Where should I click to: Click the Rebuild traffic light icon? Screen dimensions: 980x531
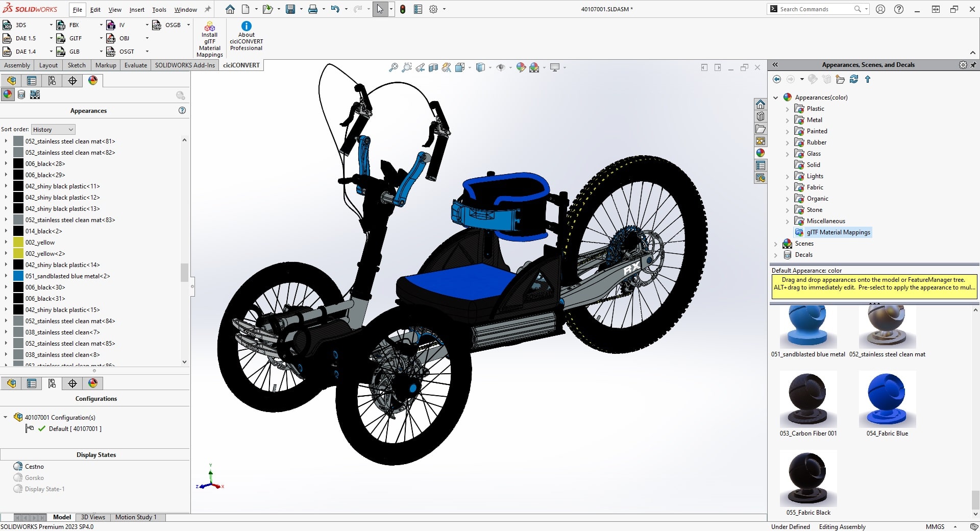coord(403,9)
